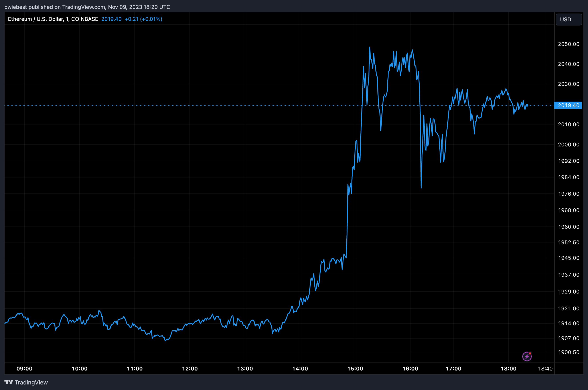The height and width of the screenshot is (390, 588).
Task: Click the 2000.00 price axis label
Action: (569, 144)
